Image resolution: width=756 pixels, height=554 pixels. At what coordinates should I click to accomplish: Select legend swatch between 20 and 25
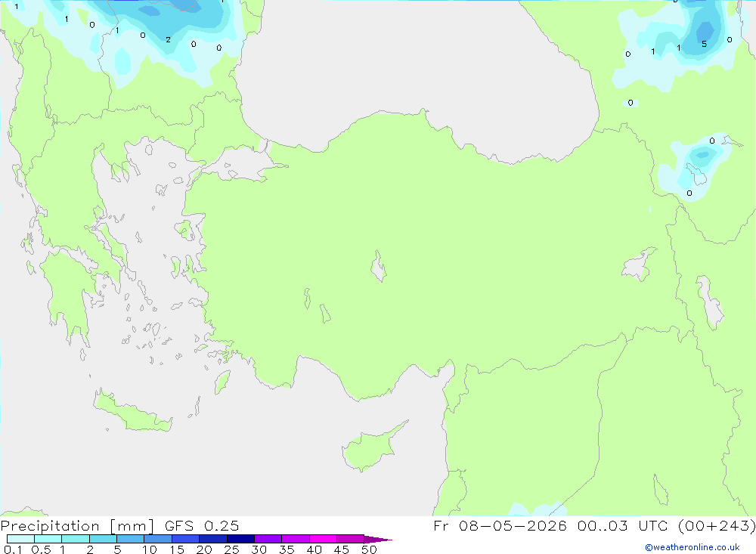[x=213, y=539]
